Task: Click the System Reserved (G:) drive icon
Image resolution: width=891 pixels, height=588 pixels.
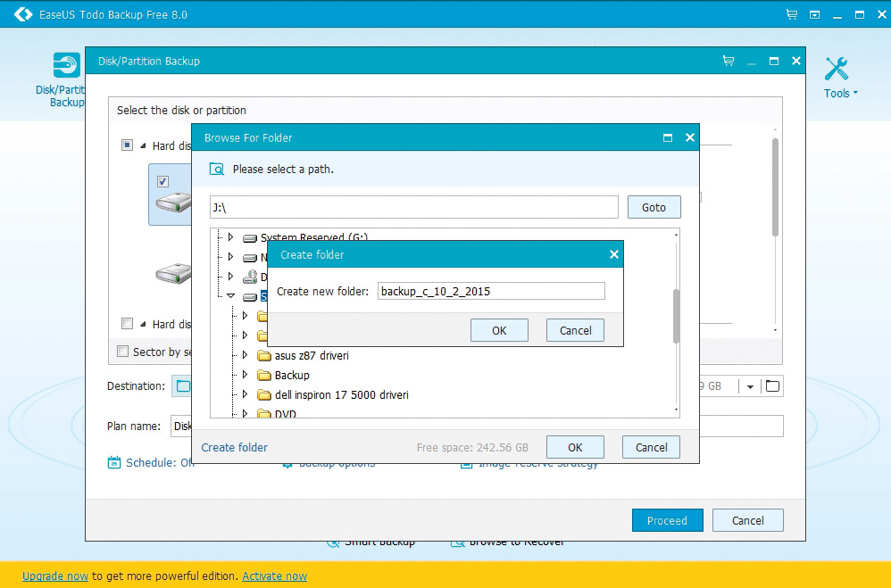Action: pyautogui.click(x=249, y=238)
